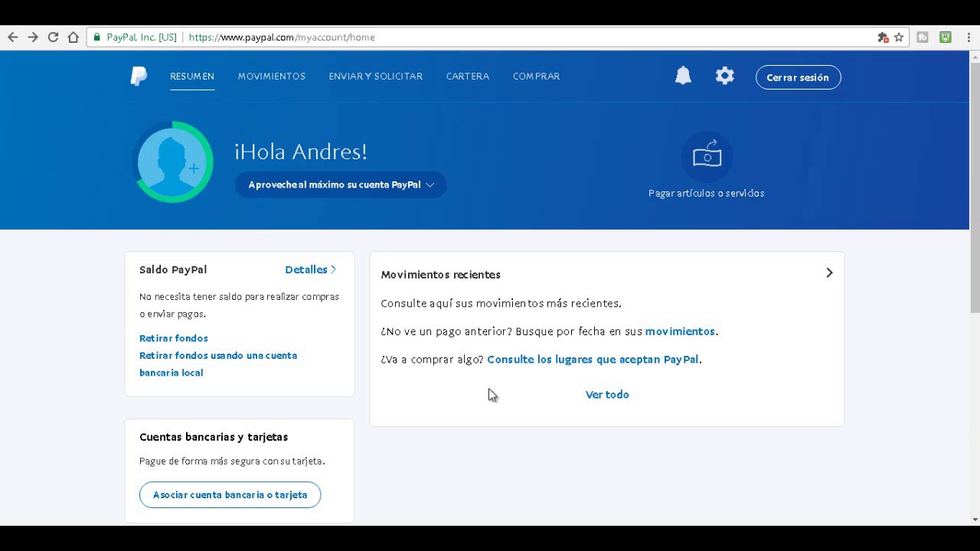Click the PayPal logo icon

tap(139, 76)
